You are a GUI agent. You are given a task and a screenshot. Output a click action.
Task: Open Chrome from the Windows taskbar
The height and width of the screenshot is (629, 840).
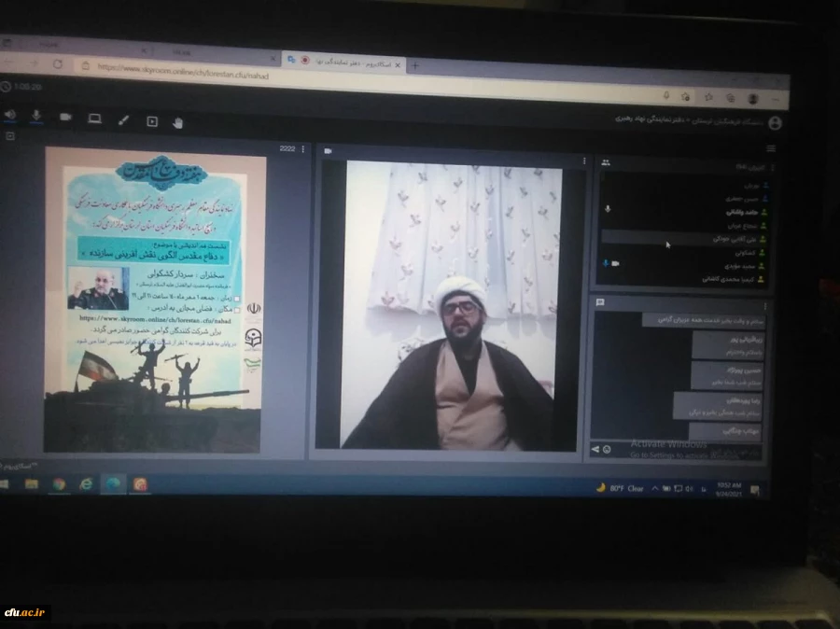point(59,483)
